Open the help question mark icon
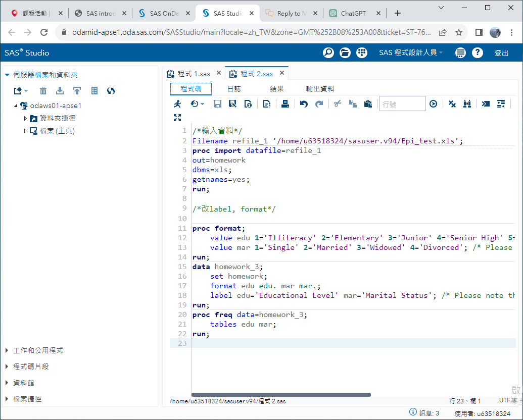Viewport: 523px width, 420px height. 478,53
